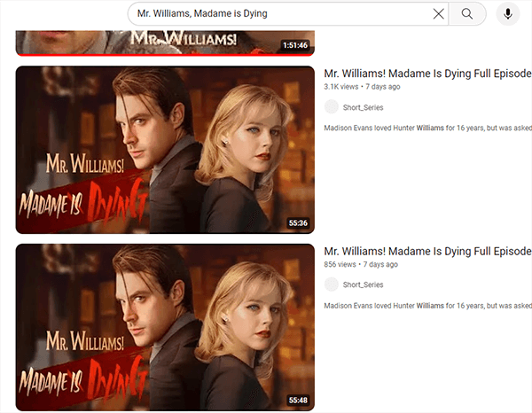Open the 55:36 Madame Is Dying video thumbnail
The image size is (532, 413).
(165, 150)
